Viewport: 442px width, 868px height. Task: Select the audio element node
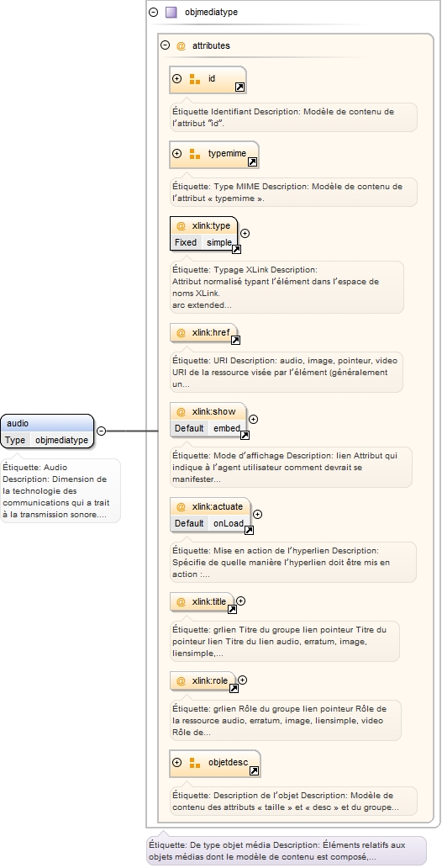[48, 431]
